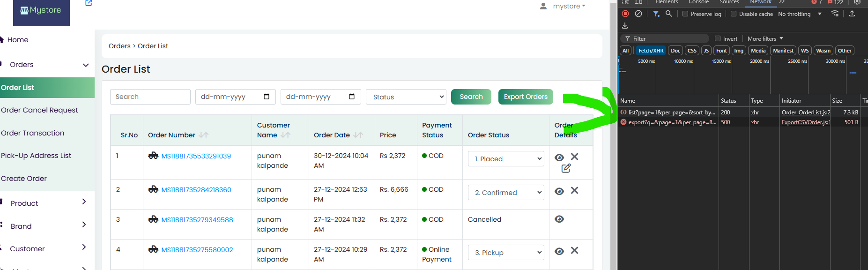Screen dimensions: 868x270
Task: Change status dropdown showing 2. Confirmed
Action: point(506,192)
